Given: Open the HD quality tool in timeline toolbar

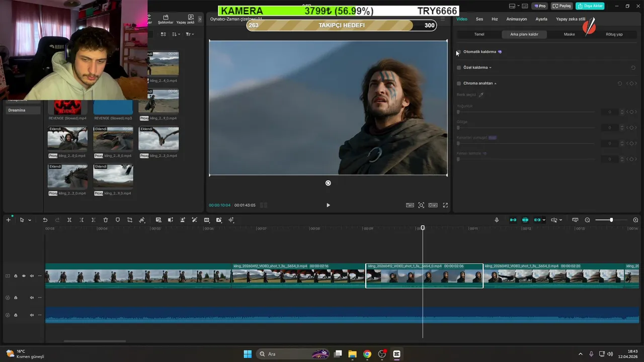Looking at the screenshot, I should (x=207, y=220).
